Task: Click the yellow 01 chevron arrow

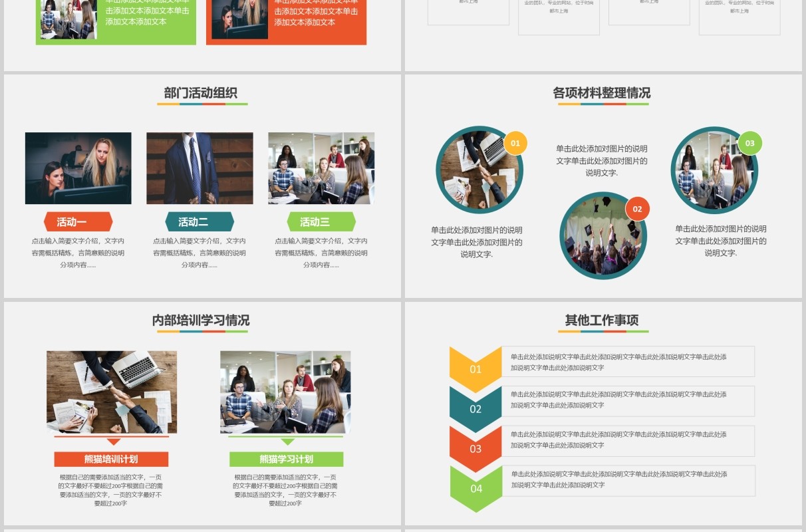Action: click(475, 368)
